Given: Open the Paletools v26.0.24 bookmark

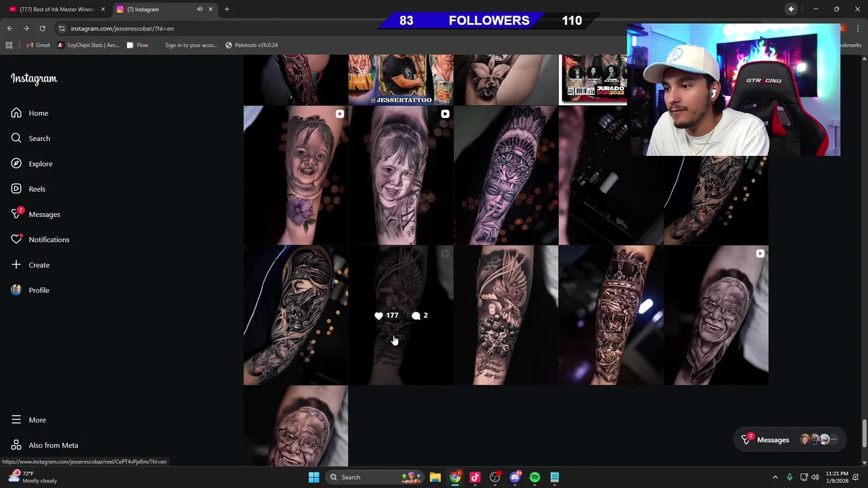Looking at the screenshot, I should point(252,45).
